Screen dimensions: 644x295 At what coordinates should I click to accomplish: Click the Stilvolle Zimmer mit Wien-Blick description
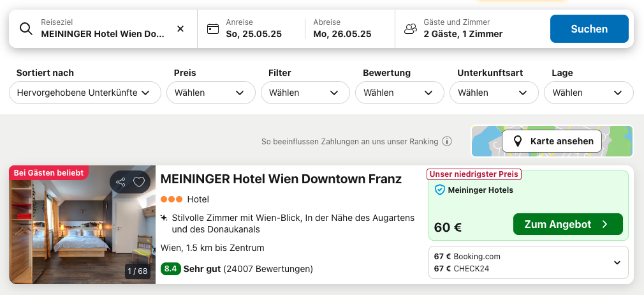293,223
